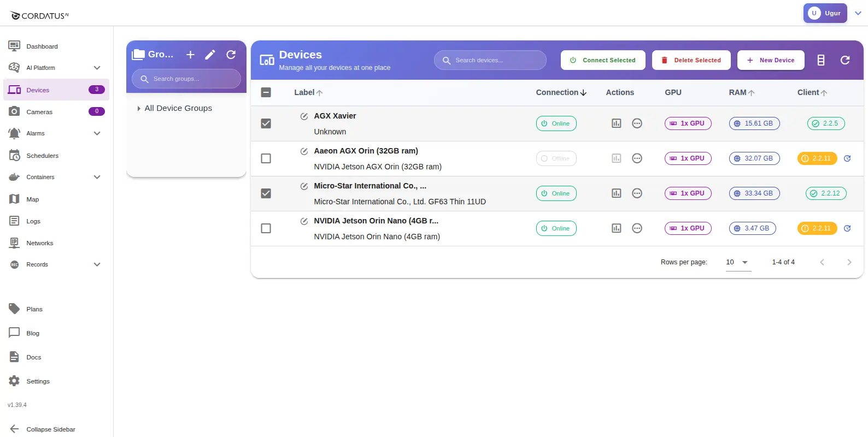Open Plans from the sidebar
The image size is (868, 437).
(x=56, y=309)
